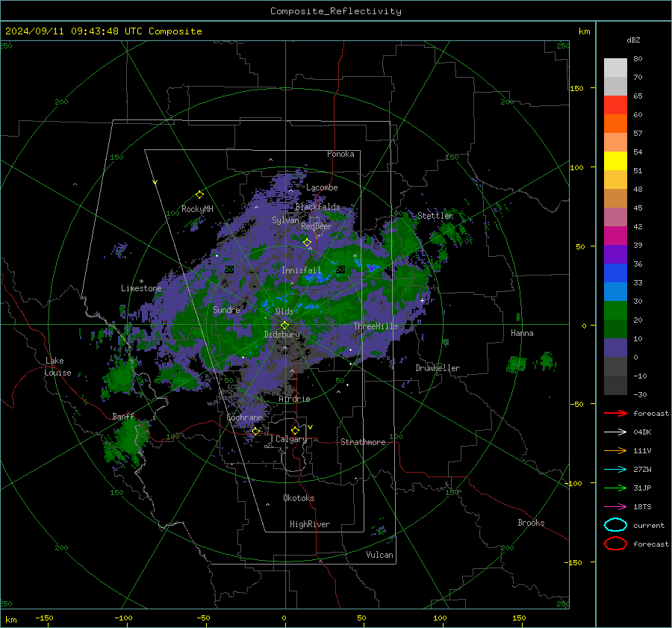
Task: Click the Vulcan city label
Action: click(380, 555)
